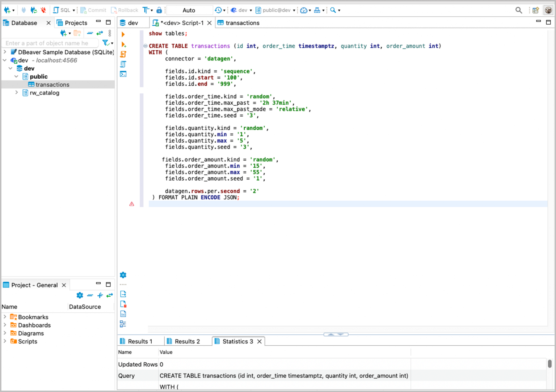Screen dimensions: 556x392
Task: Expand the Bookmarks folder
Action: click(5, 317)
